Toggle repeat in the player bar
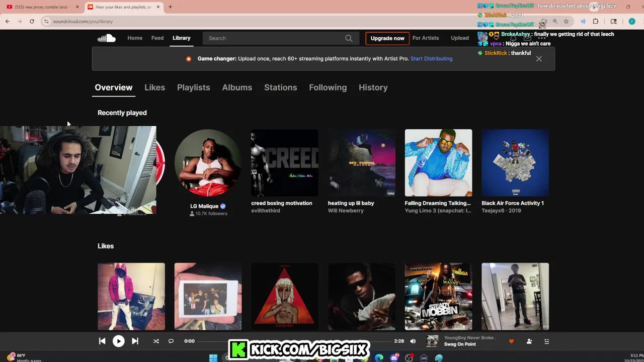Image resolution: width=644 pixels, height=362 pixels. pos(171,341)
